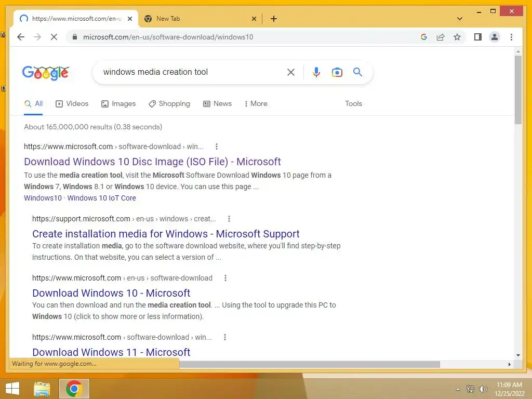Screen dimensions: 532x399
Task: Open a new tab with the plus button
Action: 274,19
